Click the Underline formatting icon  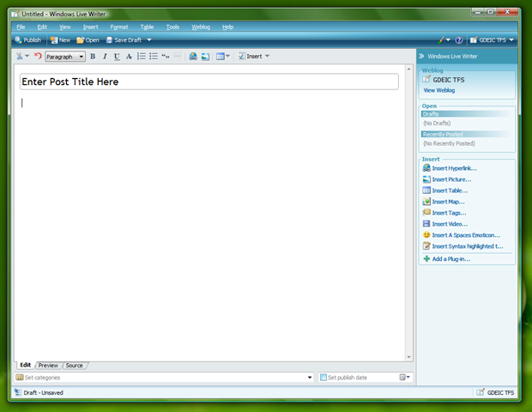[x=117, y=57]
